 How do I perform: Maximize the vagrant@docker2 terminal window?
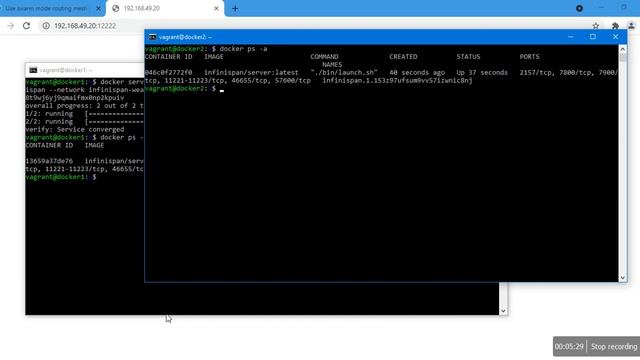tap(593, 37)
